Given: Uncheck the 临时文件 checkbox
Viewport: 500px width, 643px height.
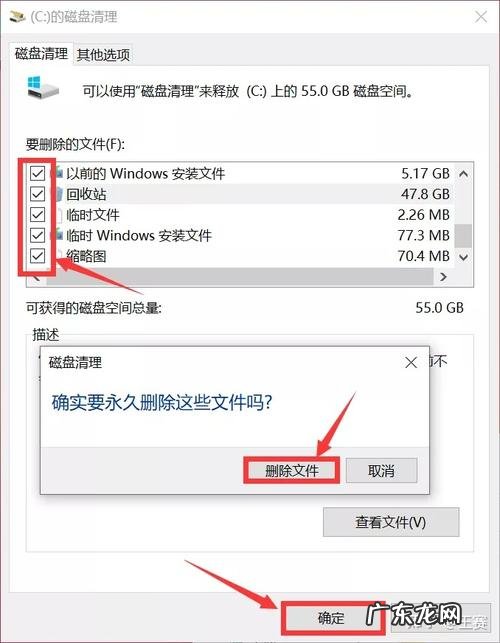Looking at the screenshot, I should (37, 214).
